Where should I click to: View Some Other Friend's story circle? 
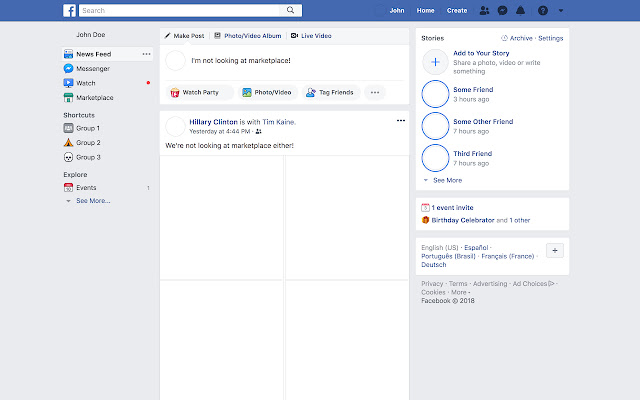pyautogui.click(x=435, y=126)
